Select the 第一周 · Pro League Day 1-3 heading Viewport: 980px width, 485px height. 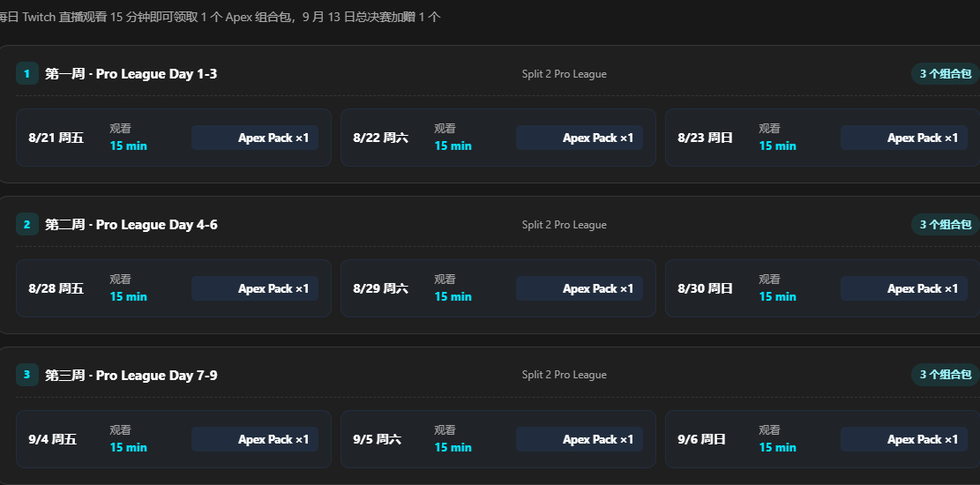(131, 74)
